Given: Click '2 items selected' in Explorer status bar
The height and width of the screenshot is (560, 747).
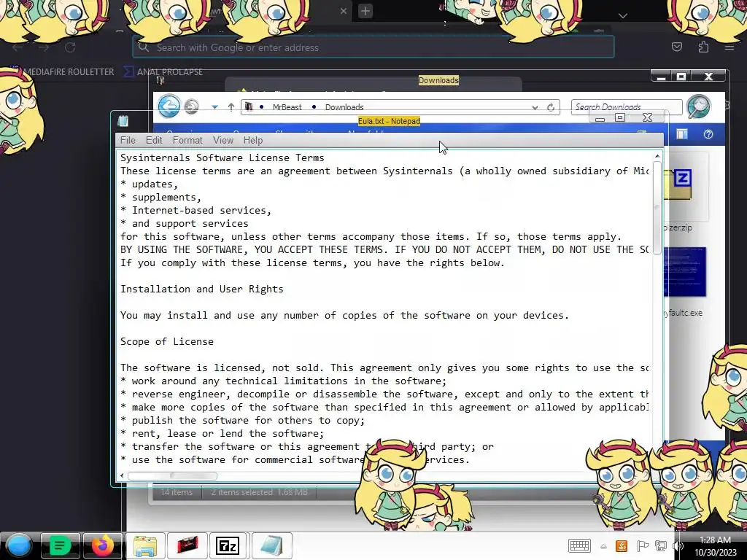Looking at the screenshot, I should [242, 492].
